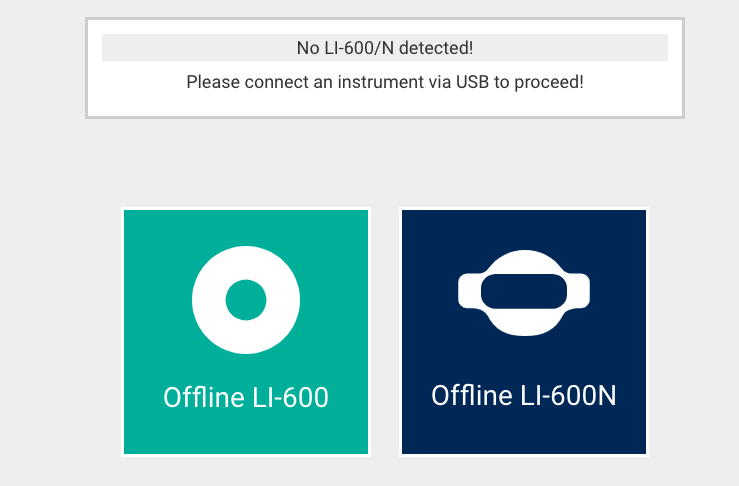
Task: Choose offline mode for the LI-600N instrument
Action: pos(524,332)
